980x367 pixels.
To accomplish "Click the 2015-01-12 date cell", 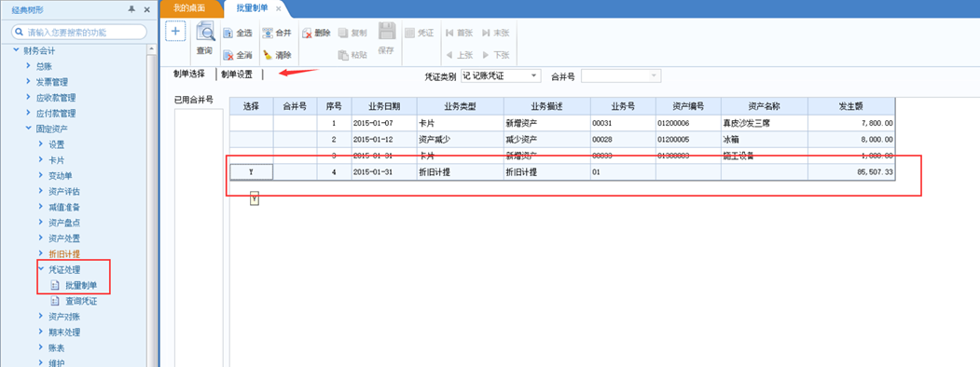I will coord(384,139).
